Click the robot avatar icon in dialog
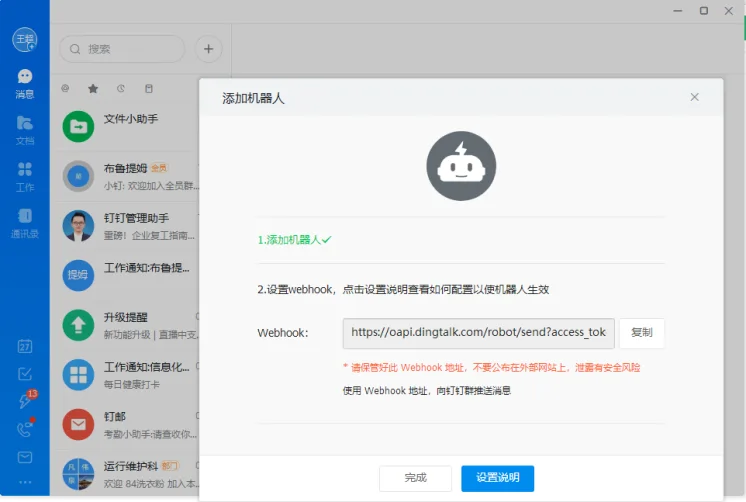Viewport: 746px width, 502px height. tap(461, 166)
